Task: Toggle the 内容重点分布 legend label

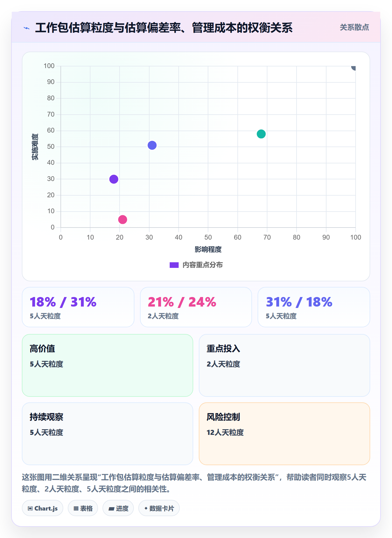Action: [x=202, y=265]
